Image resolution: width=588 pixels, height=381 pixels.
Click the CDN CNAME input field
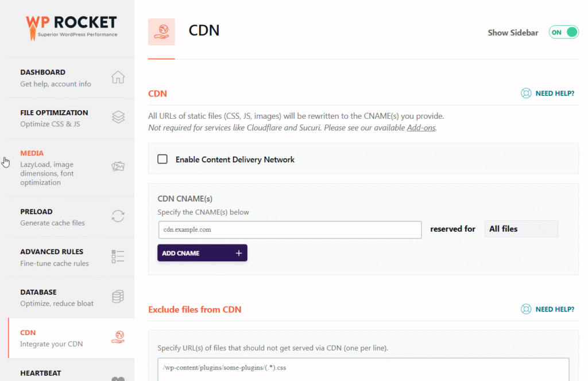(x=290, y=230)
